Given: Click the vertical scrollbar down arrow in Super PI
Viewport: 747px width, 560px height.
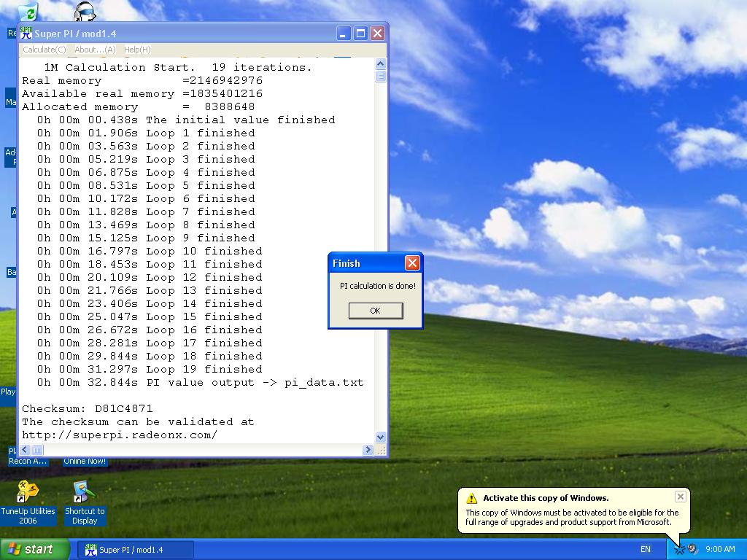Looking at the screenshot, I should point(380,437).
